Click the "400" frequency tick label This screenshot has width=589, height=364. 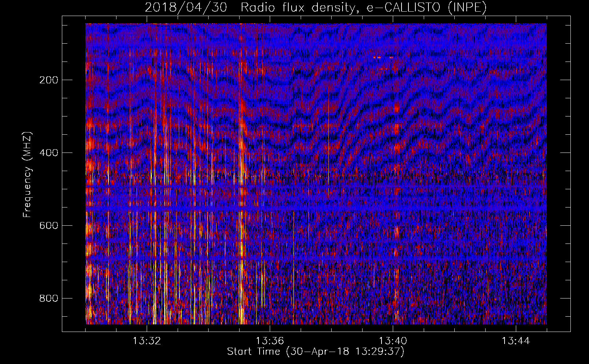point(49,153)
